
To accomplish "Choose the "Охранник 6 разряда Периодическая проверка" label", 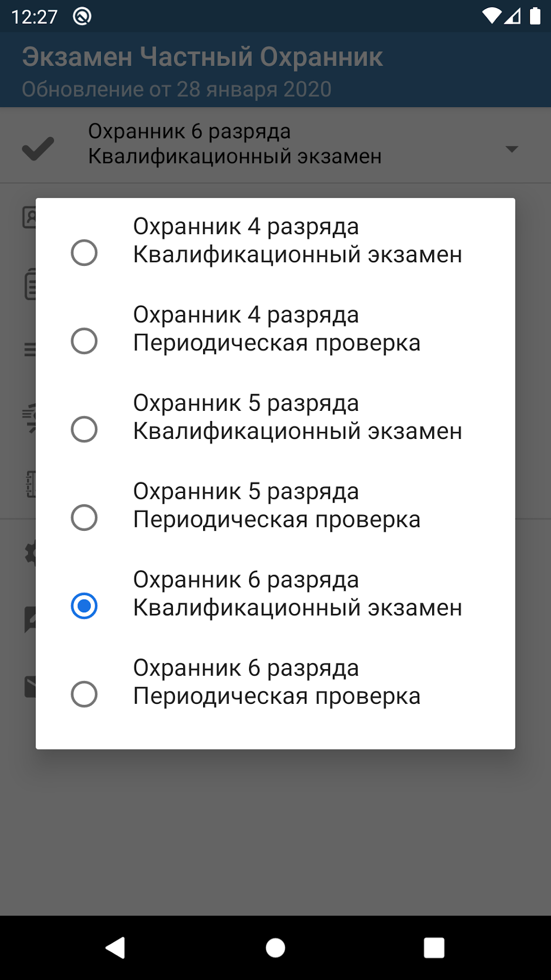I will coord(277,682).
